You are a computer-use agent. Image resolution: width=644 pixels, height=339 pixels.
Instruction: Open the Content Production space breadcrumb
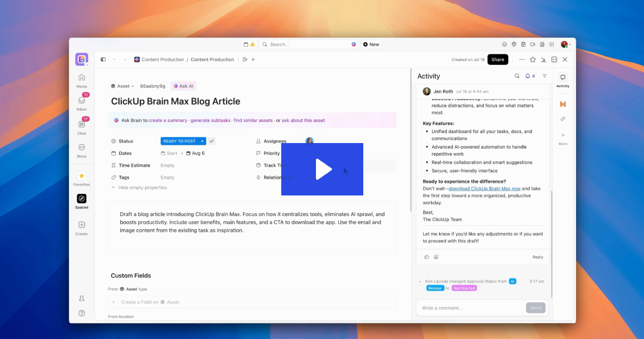tap(159, 59)
